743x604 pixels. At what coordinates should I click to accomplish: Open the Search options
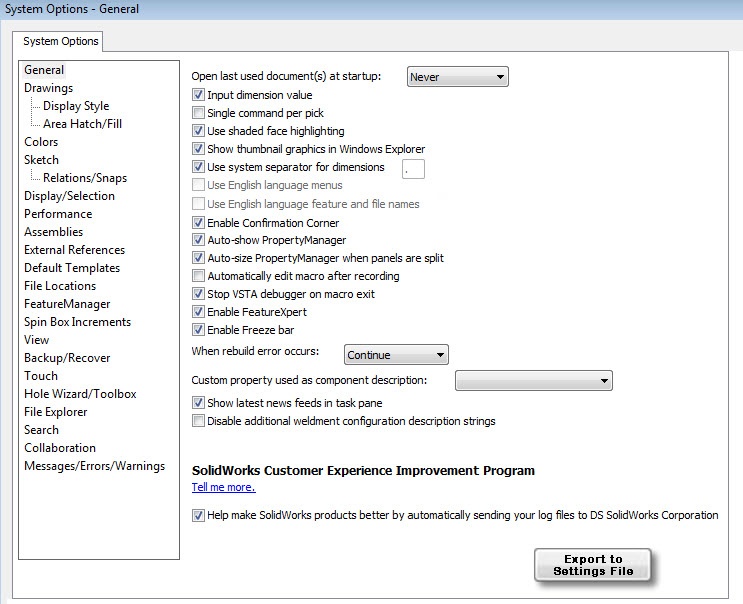tap(42, 430)
